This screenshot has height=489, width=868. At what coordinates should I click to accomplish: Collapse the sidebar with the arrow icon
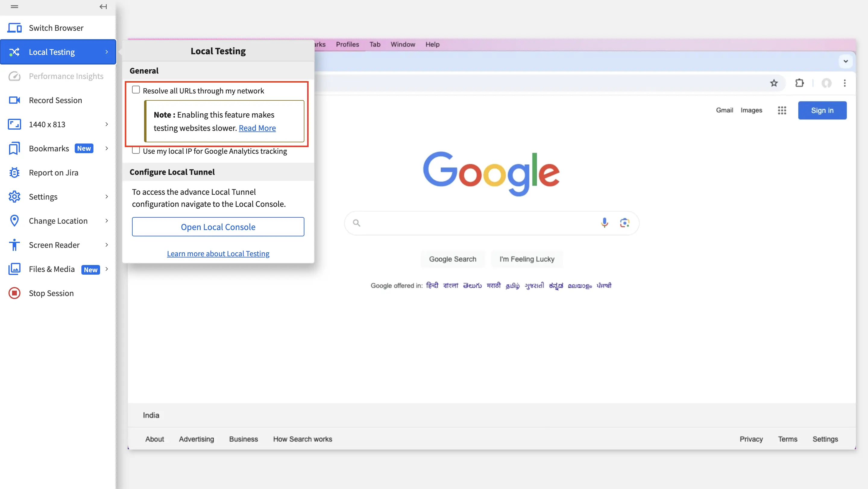click(x=103, y=6)
